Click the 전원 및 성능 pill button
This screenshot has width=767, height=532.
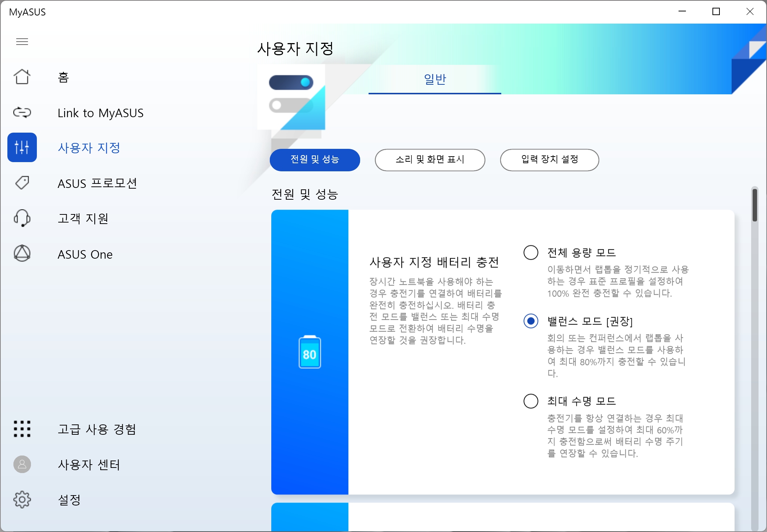coord(315,160)
